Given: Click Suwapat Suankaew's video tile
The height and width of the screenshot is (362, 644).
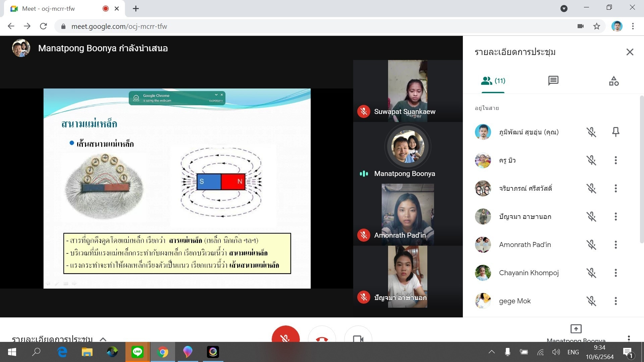Looking at the screenshot, I should [x=408, y=90].
